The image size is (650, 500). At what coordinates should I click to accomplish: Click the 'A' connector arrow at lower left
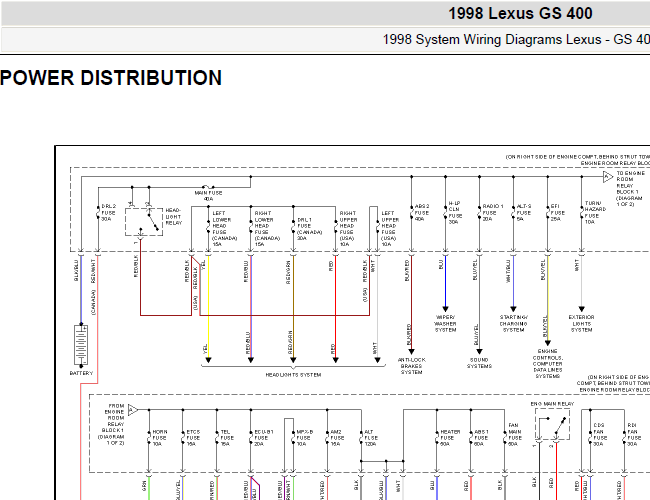click(x=133, y=410)
